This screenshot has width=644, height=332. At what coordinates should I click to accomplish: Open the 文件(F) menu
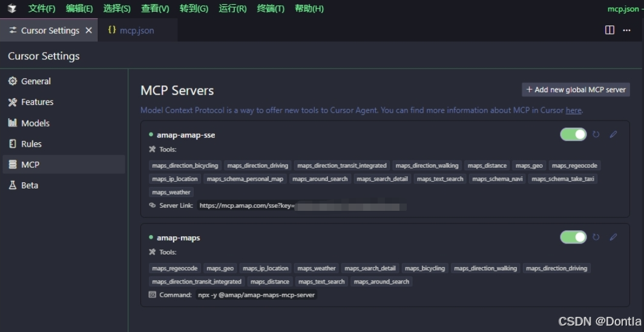coord(42,8)
